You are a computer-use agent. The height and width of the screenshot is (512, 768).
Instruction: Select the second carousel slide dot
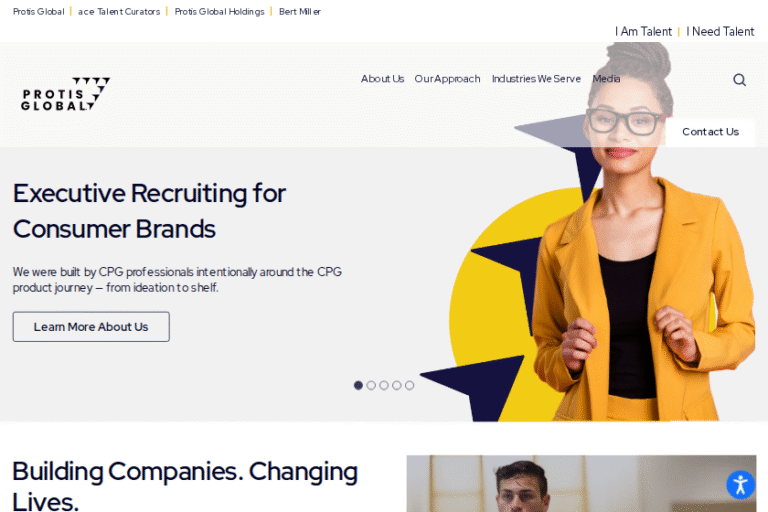[371, 386]
